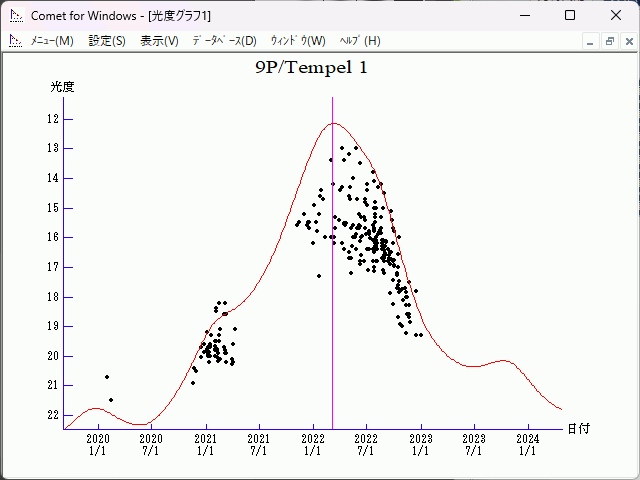Viewport: 640px width, 480px height.
Task: Click magnitude 22 tick label
Action: click(53, 415)
